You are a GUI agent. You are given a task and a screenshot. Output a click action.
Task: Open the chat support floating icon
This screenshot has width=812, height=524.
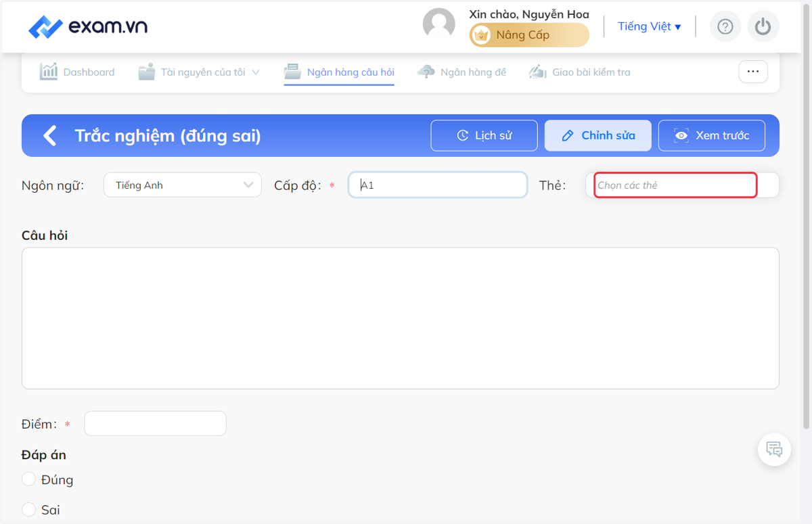[x=774, y=449]
